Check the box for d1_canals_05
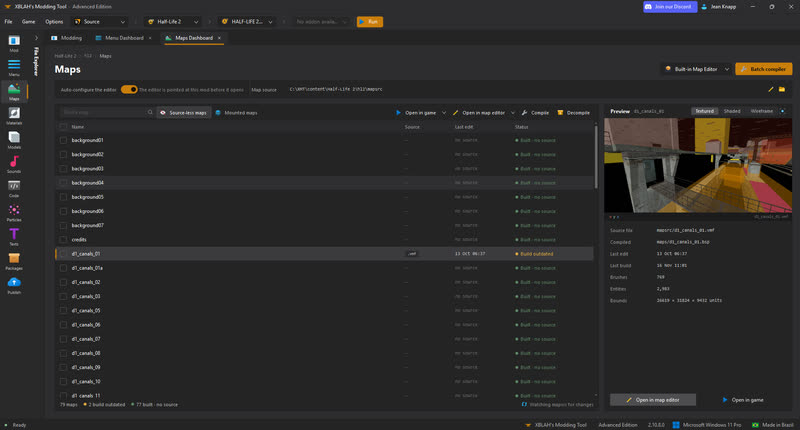Viewport: 800px width, 430px height. tap(63, 310)
